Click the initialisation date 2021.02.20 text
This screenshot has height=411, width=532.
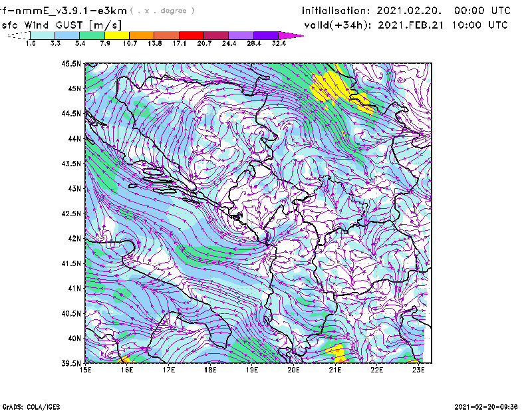pyautogui.click(x=406, y=11)
